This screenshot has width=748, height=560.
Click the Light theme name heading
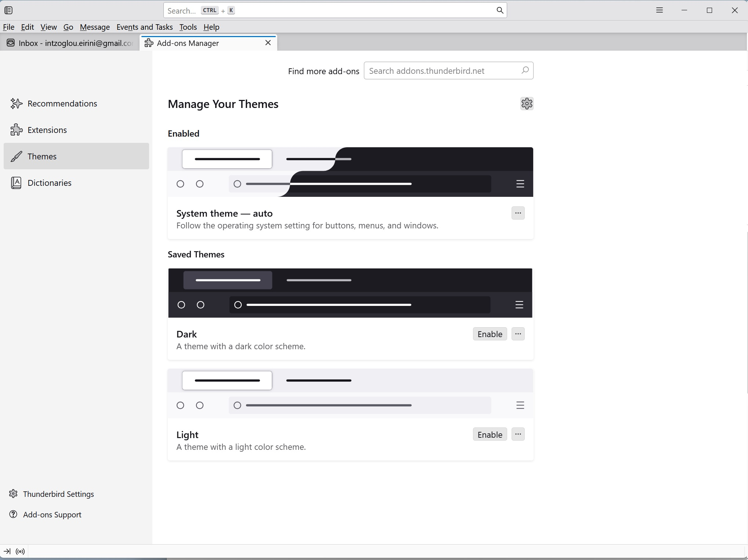187,435
